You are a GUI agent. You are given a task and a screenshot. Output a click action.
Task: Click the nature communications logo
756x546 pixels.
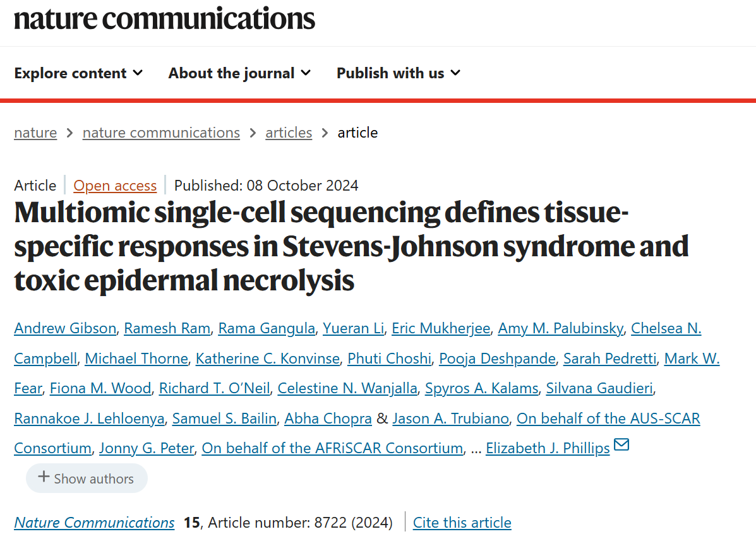[x=164, y=18]
